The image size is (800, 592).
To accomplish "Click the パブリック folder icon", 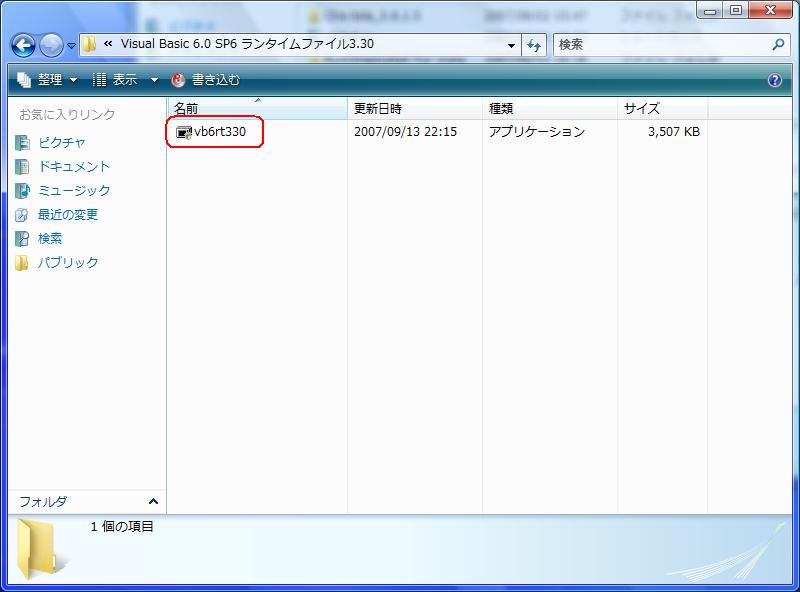I will click(21, 263).
